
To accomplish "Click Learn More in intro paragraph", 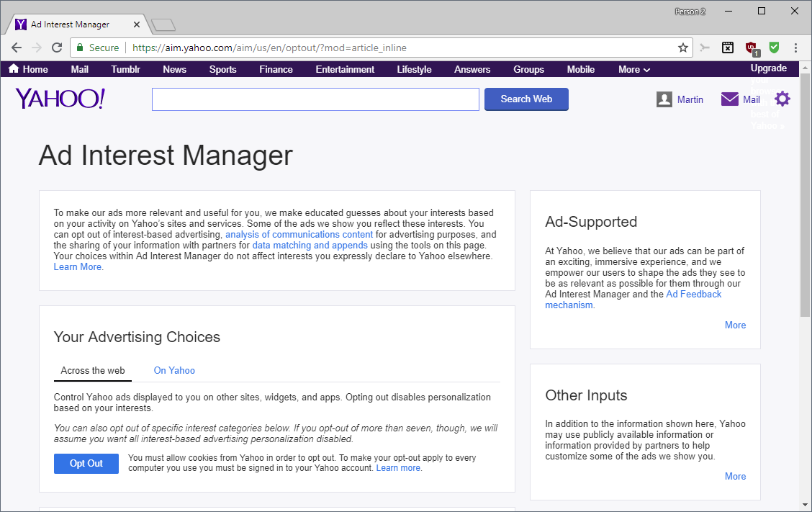I will coord(78,267).
